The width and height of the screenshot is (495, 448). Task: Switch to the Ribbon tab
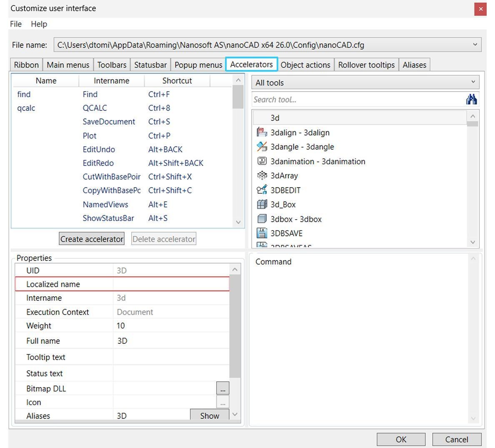tap(26, 65)
